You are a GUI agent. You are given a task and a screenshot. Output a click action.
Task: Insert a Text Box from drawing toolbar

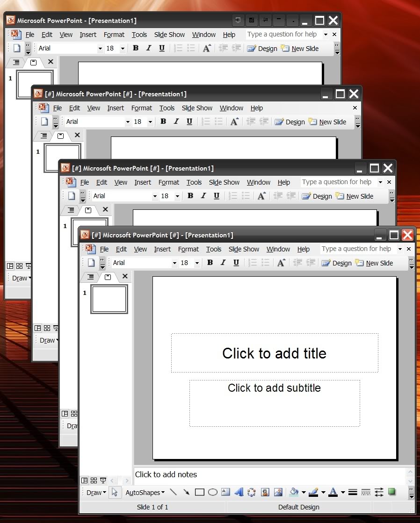(226, 492)
